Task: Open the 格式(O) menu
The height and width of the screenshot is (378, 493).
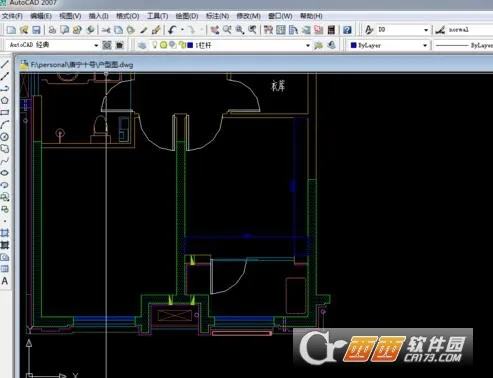Action: coord(127,16)
